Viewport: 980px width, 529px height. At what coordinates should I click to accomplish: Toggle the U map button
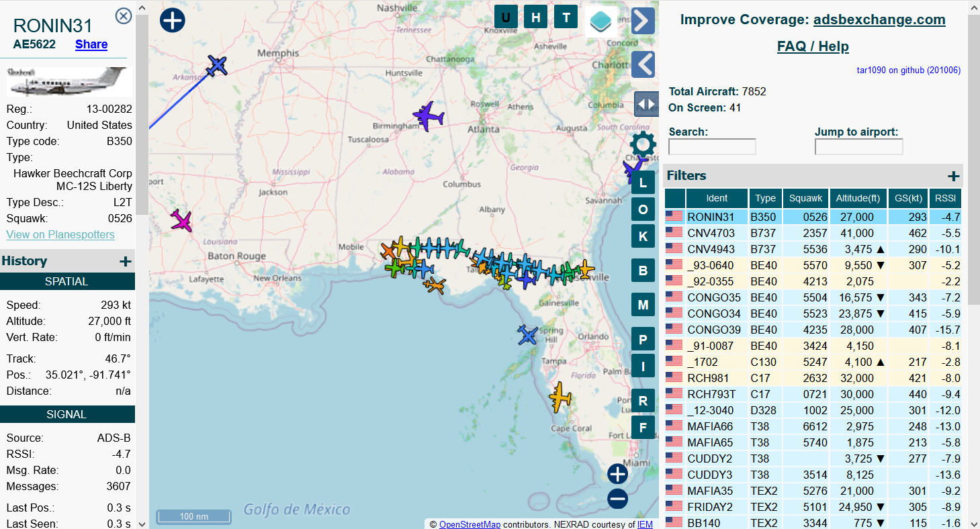[x=506, y=17]
